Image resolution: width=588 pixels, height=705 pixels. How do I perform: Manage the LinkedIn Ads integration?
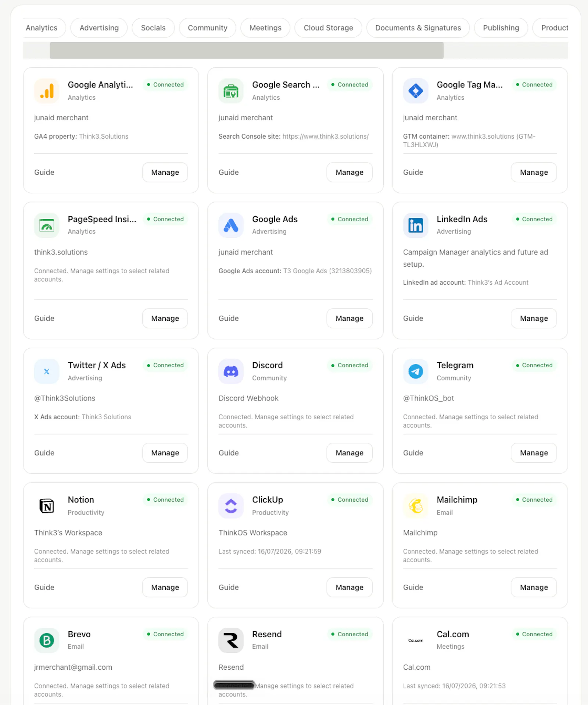coord(534,318)
